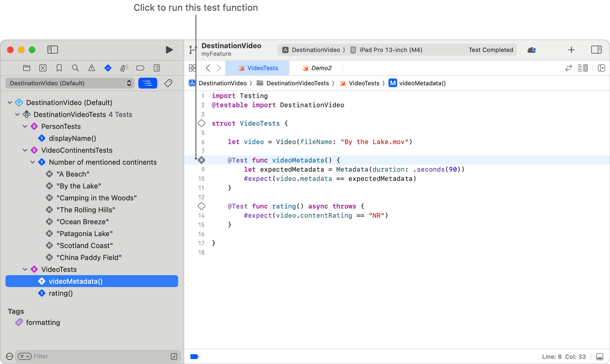This screenshot has width=610, height=364.
Task: Run the videoMetadata() test diamond in gutter
Action: coord(202,160)
